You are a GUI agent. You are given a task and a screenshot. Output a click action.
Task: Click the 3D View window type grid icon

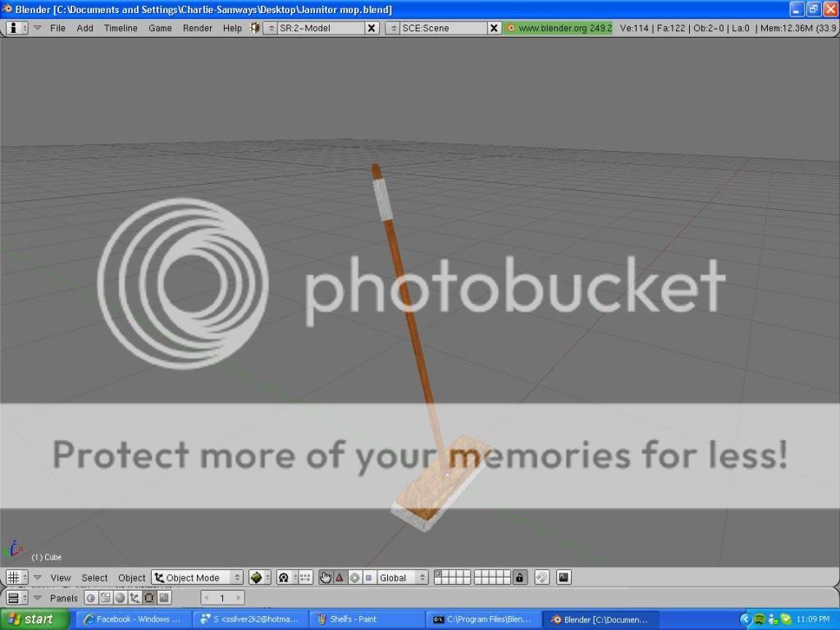(16, 577)
